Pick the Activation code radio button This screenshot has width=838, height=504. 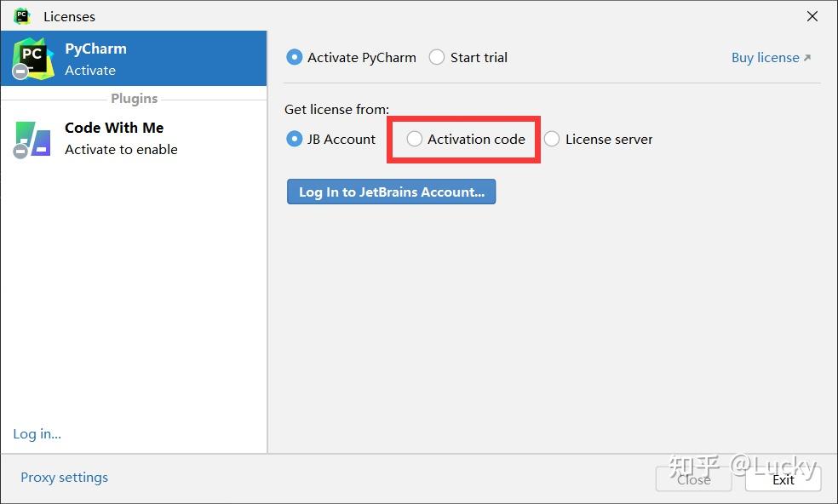coord(415,139)
